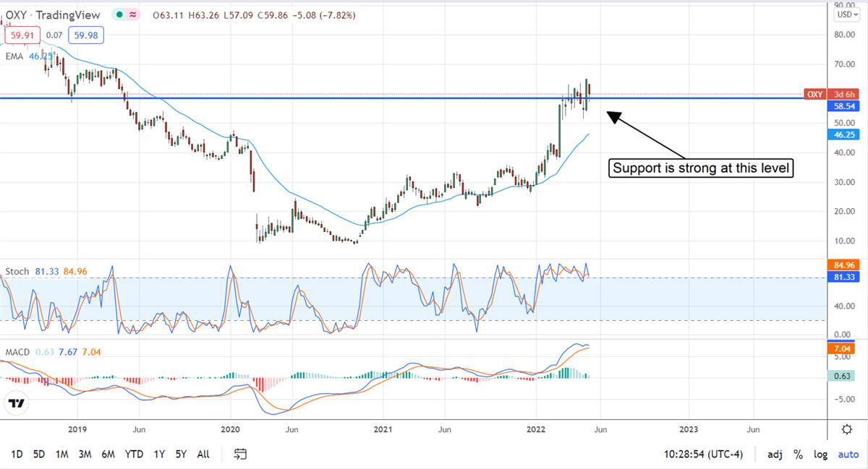
Task: Select the 'Support is strong' text annotation
Action: [702, 169]
